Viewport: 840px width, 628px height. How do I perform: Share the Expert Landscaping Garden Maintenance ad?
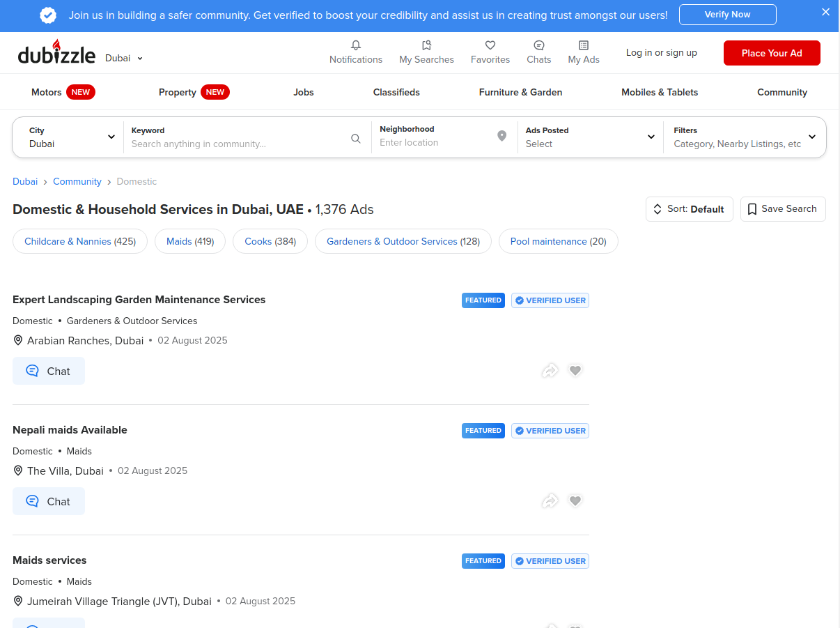(550, 371)
